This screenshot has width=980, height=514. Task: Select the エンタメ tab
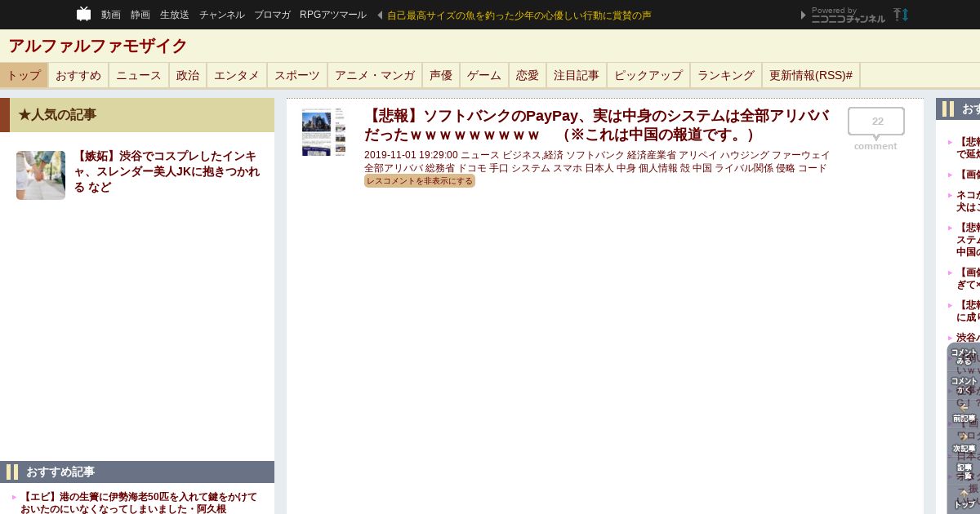(237, 75)
